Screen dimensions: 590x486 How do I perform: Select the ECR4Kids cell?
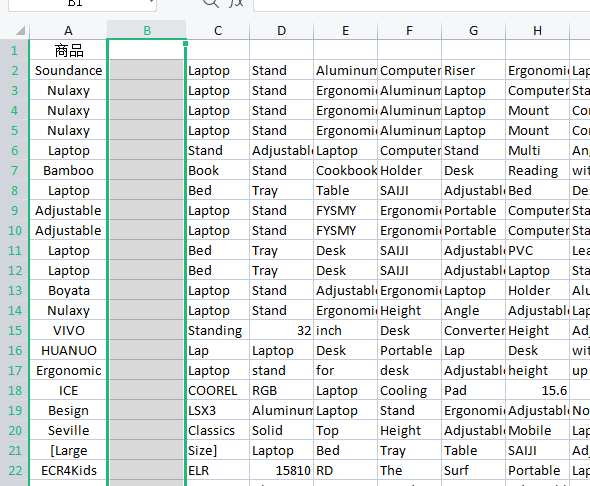click(68, 470)
